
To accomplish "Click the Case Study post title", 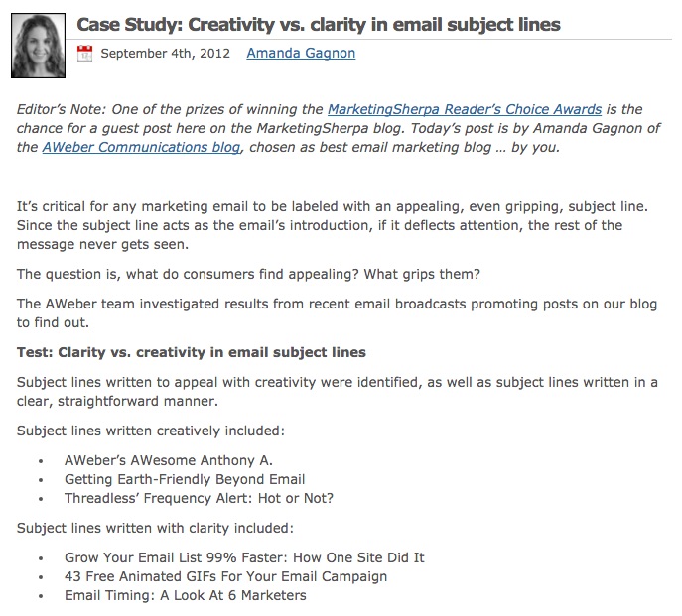I will 318,23.
